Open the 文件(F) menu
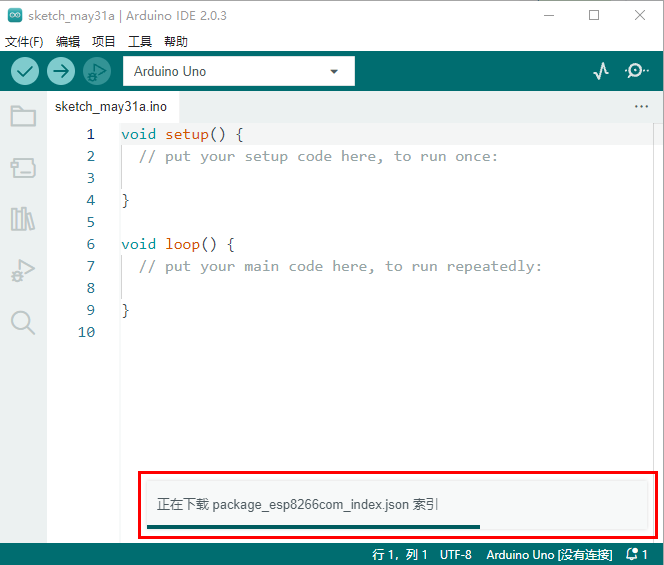664x565 pixels. 24,42
